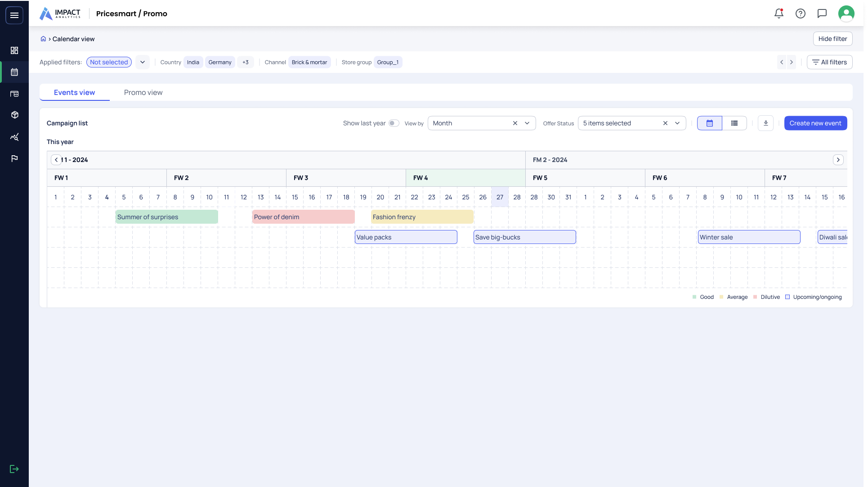Open the chat message icon
868x487 pixels.
822,14
